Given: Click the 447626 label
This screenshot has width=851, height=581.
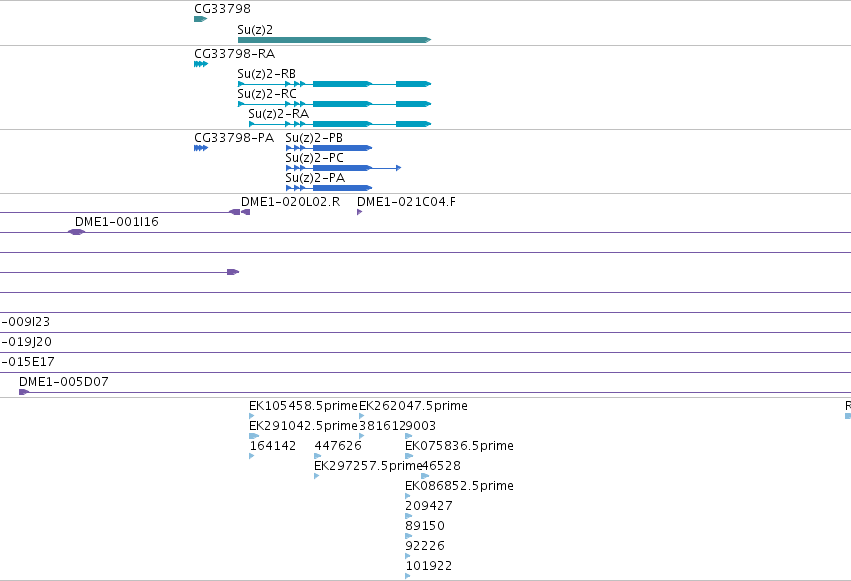Looking at the screenshot, I should tap(338, 446).
